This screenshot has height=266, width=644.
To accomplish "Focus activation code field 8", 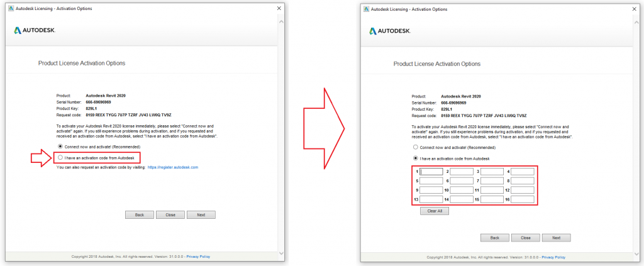I will (523, 180).
